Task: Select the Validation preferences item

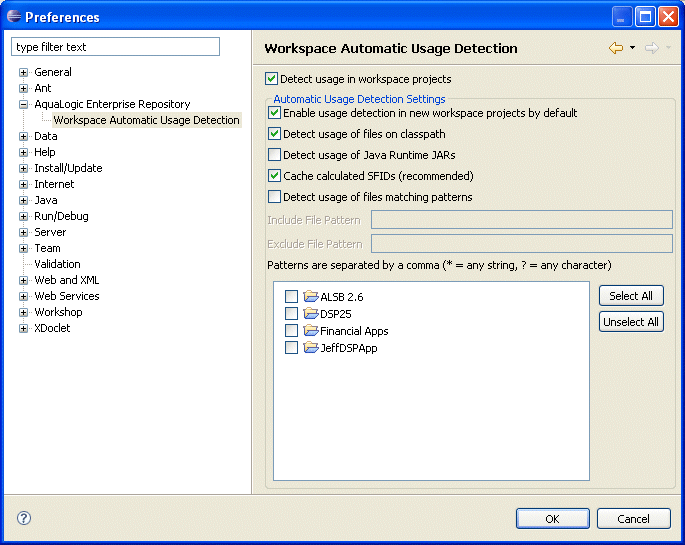Action: tap(57, 264)
